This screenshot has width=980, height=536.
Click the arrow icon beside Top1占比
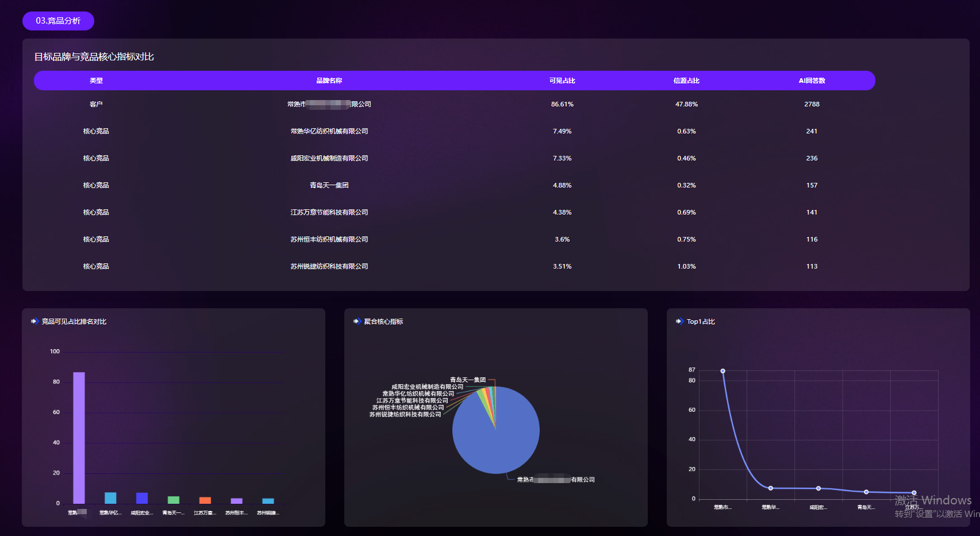(679, 321)
